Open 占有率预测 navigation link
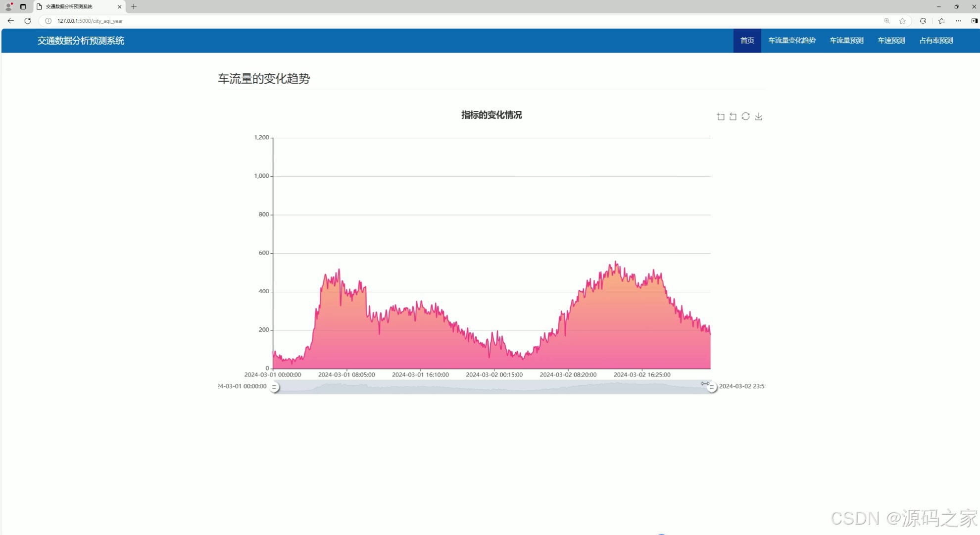Screen dimensions: 980x535 (x=935, y=41)
